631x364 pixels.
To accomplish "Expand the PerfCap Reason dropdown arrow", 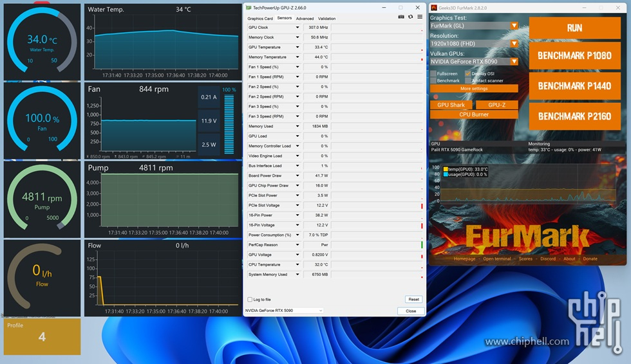I will pyautogui.click(x=297, y=244).
